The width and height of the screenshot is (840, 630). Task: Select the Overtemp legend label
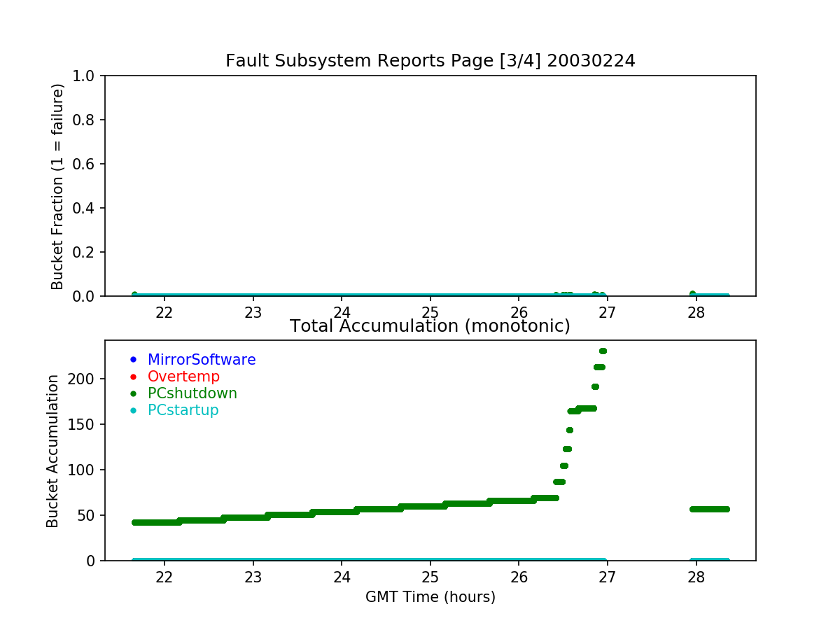(183, 377)
